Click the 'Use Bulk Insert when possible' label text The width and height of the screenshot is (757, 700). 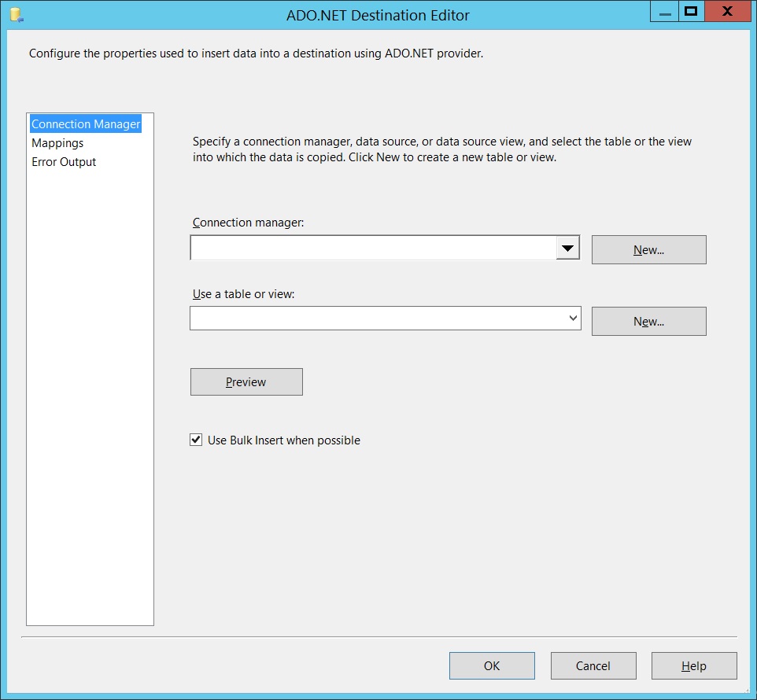(x=284, y=440)
